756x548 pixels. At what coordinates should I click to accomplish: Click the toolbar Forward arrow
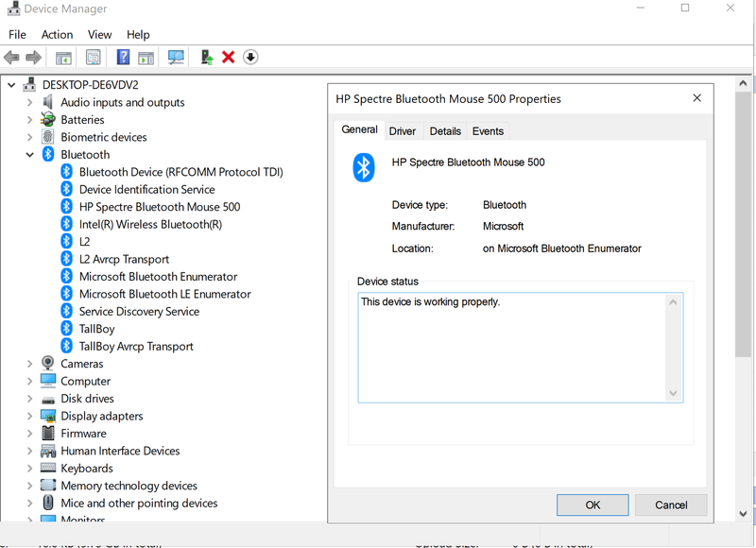tap(33, 58)
